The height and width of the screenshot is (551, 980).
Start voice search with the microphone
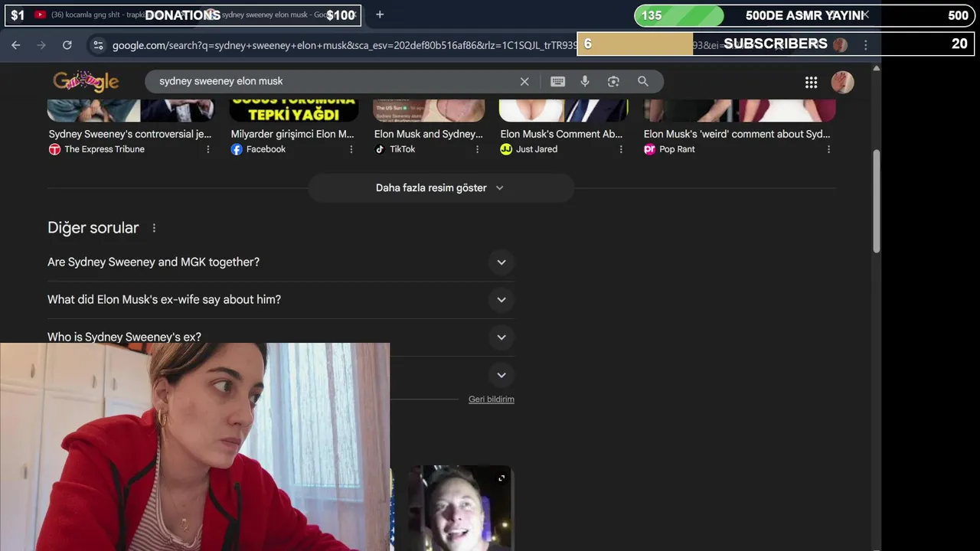(585, 81)
